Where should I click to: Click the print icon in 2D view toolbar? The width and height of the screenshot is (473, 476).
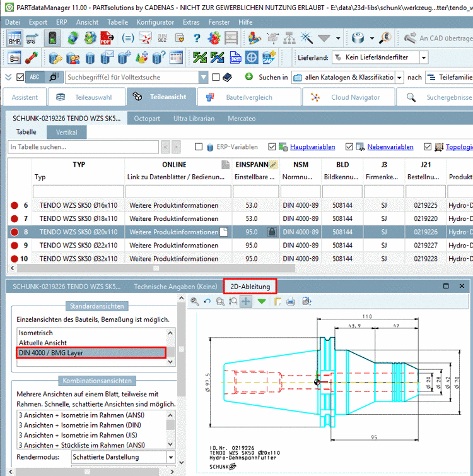coord(291,302)
